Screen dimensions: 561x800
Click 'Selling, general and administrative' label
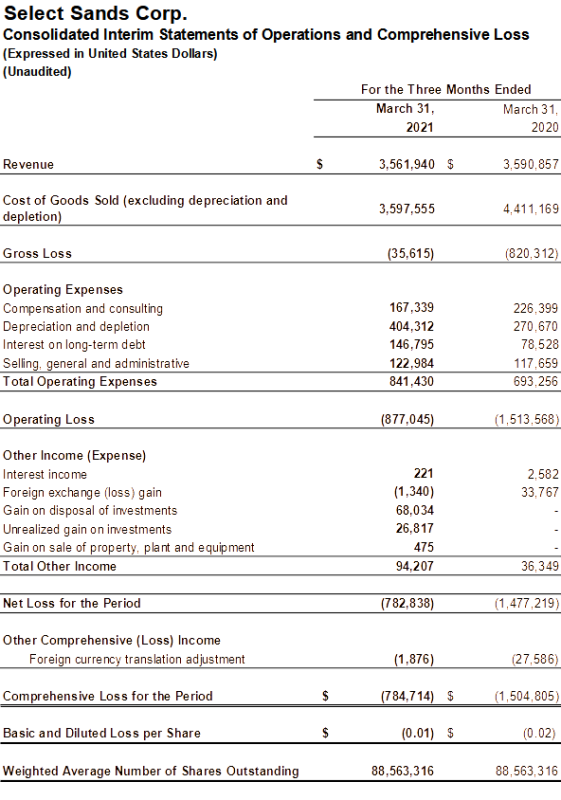96,363
